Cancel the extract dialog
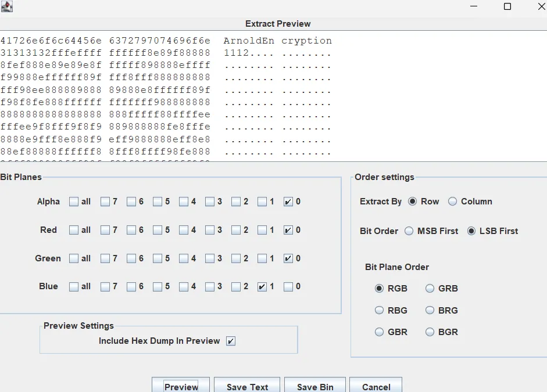Screen dimensions: 547x392 click(376, 385)
